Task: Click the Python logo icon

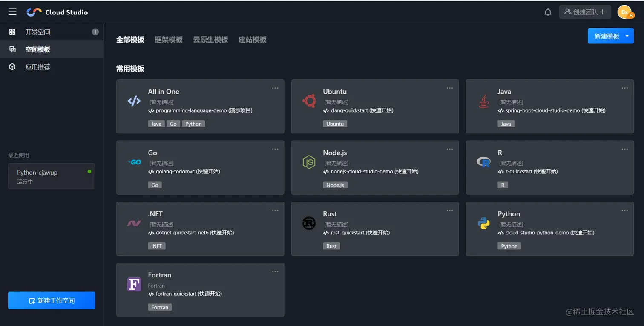Action: point(483,223)
